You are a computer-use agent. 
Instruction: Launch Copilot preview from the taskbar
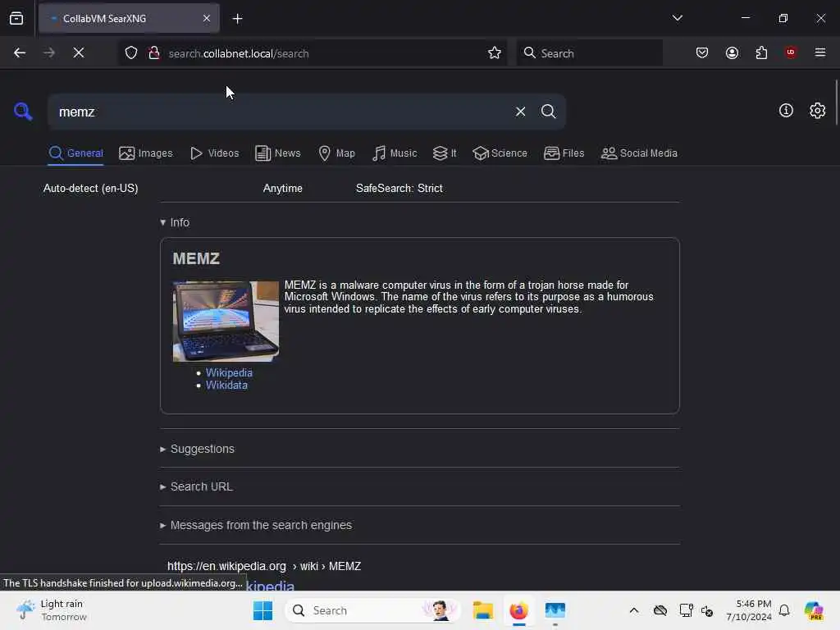coord(813,610)
